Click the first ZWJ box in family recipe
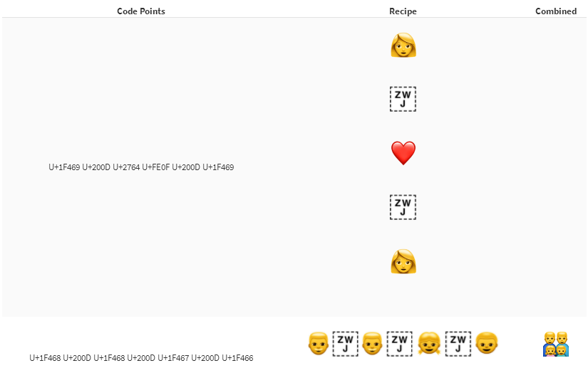 tap(345, 343)
